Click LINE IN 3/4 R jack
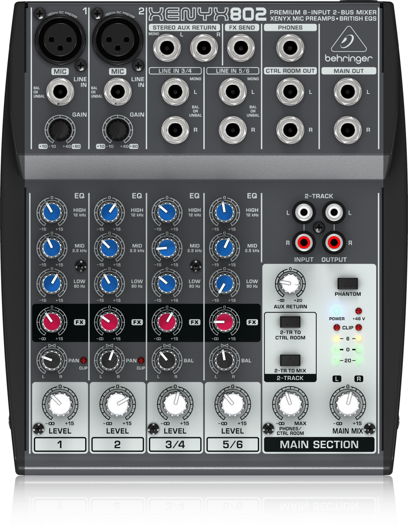 click(x=175, y=130)
